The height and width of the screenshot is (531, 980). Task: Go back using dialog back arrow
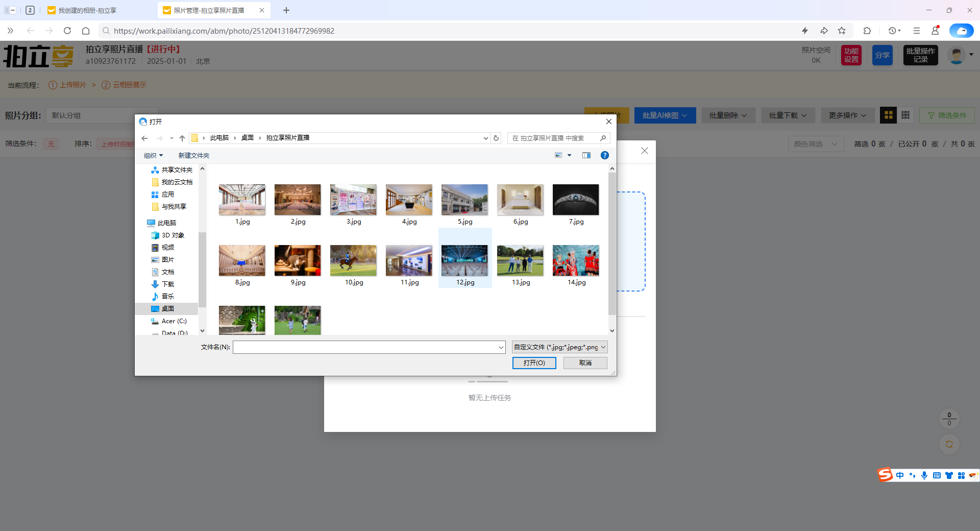click(x=144, y=138)
